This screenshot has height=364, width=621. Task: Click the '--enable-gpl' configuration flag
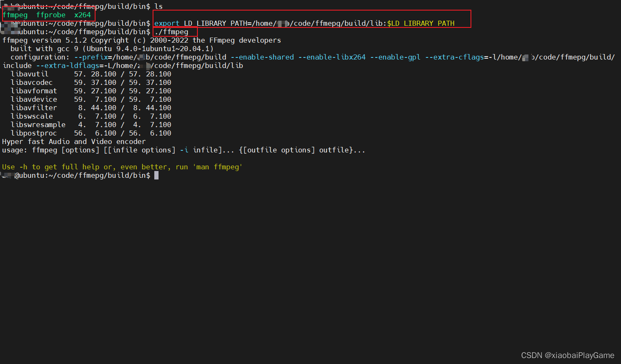[x=395, y=57]
